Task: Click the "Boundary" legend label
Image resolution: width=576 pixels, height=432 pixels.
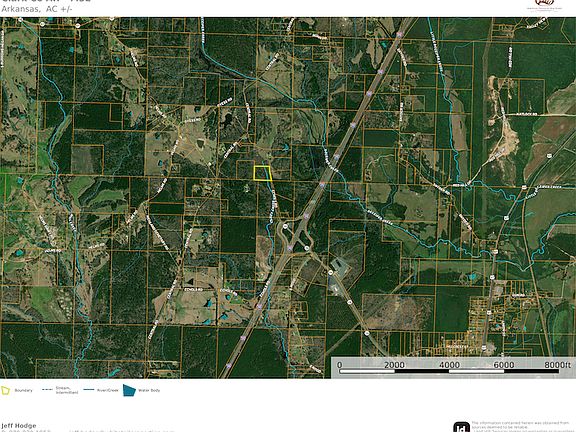Action: (x=24, y=390)
